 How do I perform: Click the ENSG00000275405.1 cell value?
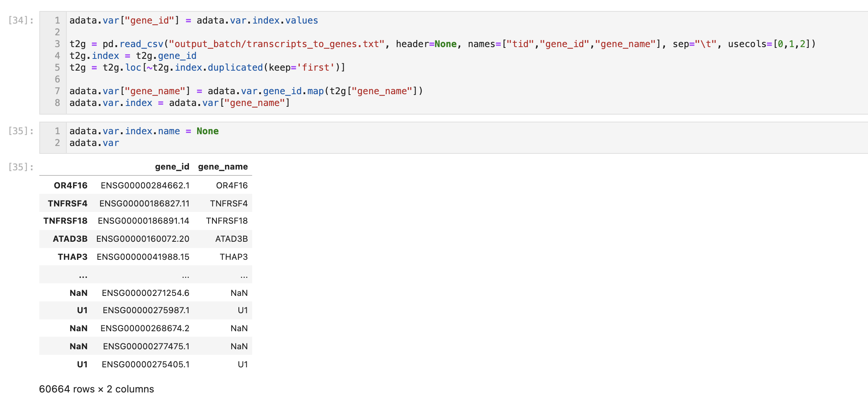(145, 364)
